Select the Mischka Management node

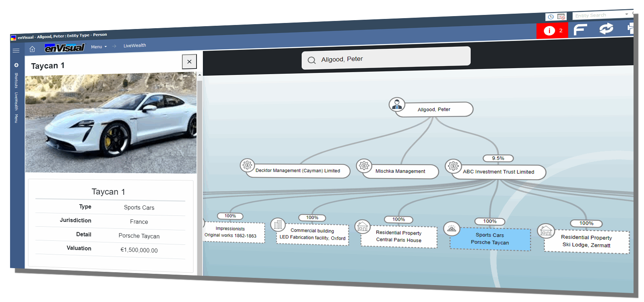coord(400,172)
